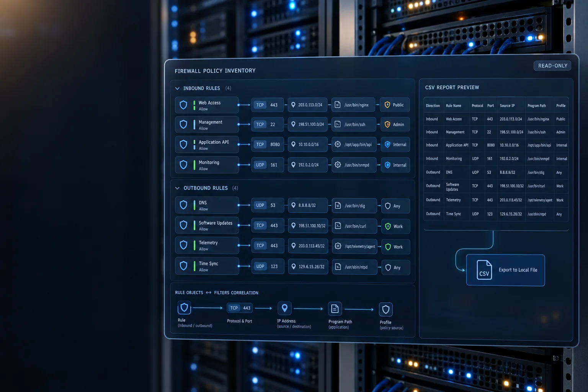Click terminal icon beside /usr/sbin/ntpd

338,266
